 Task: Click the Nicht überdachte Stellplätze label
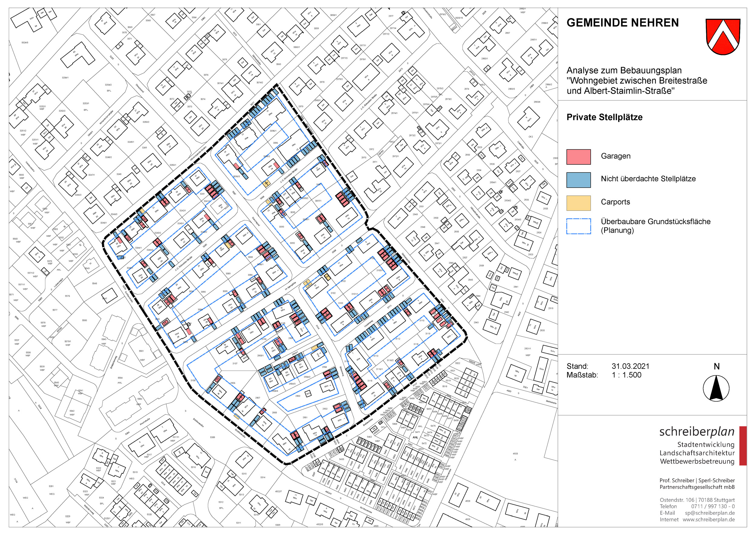coord(648,179)
